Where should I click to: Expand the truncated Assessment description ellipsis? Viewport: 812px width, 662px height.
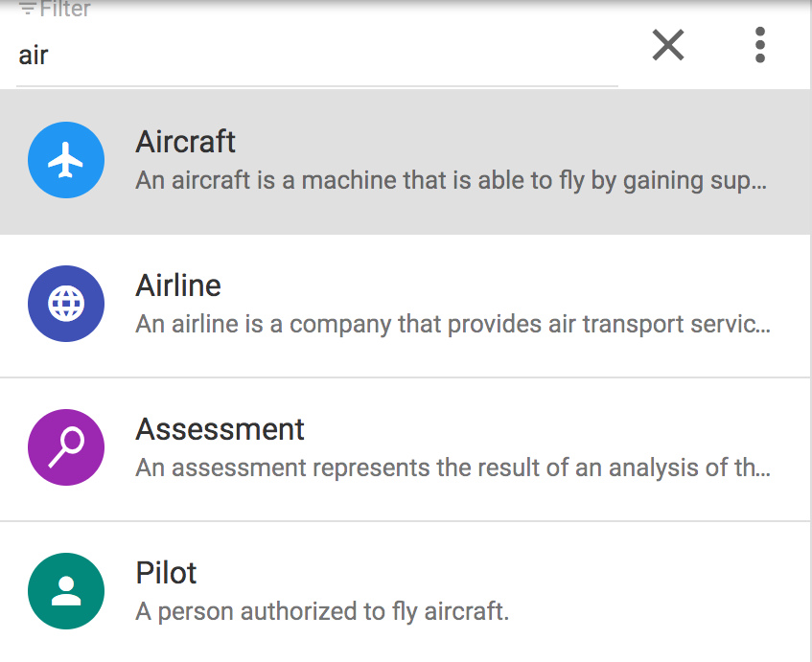coord(763,469)
